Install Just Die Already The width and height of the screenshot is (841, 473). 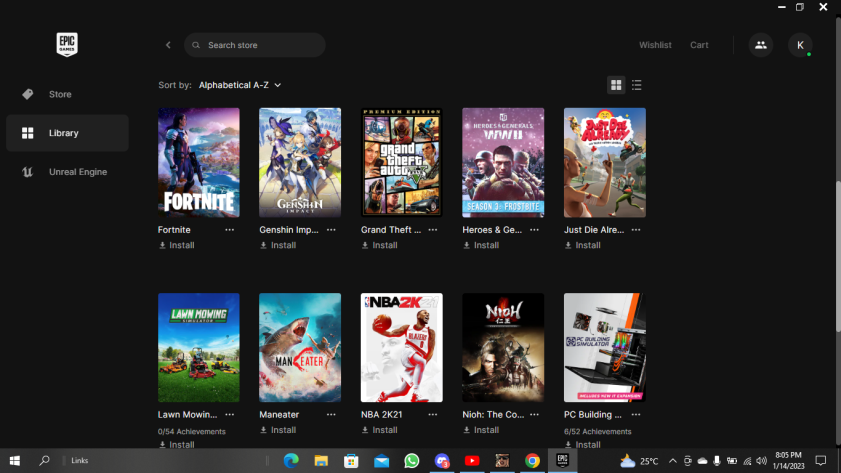[582, 245]
